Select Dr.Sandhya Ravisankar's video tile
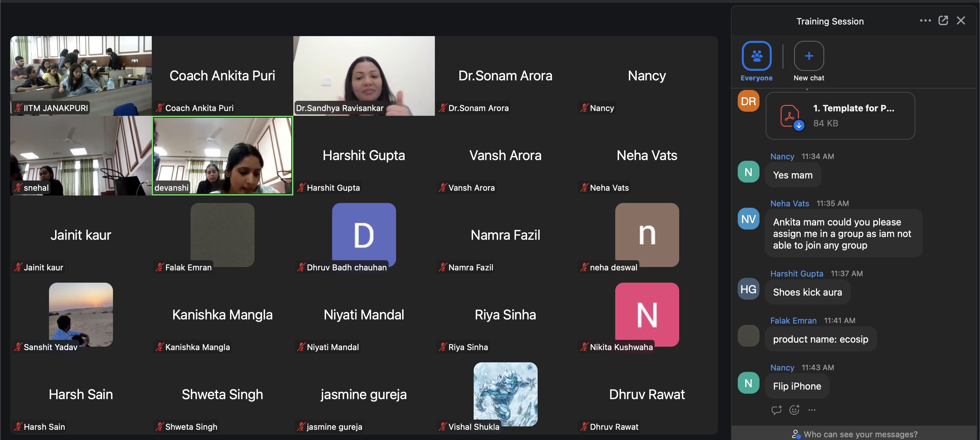The image size is (980, 440). tap(364, 76)
